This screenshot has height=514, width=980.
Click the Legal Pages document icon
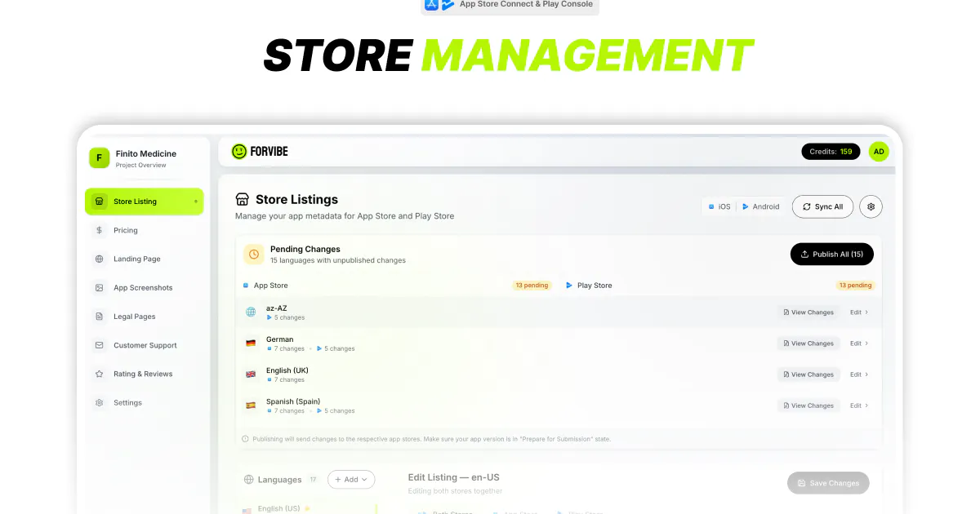[x=99, y=317]
